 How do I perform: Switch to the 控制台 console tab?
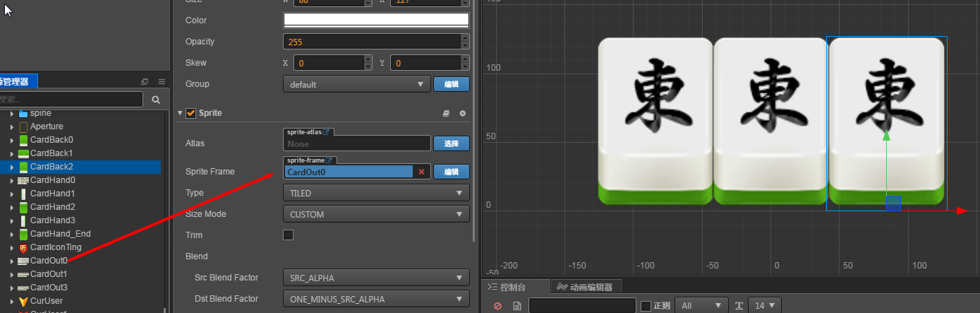(514, 287)
